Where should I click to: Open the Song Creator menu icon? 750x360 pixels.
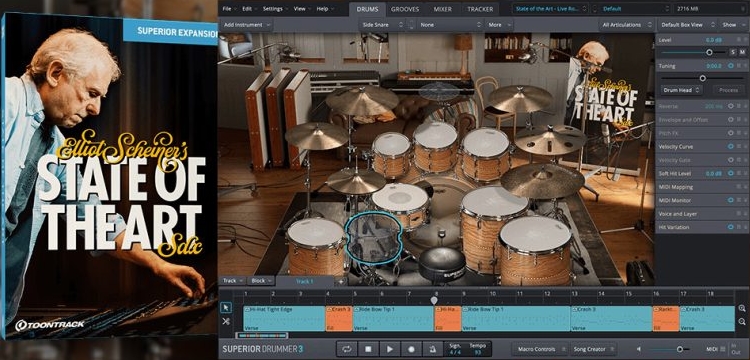[x=612, y=349]
